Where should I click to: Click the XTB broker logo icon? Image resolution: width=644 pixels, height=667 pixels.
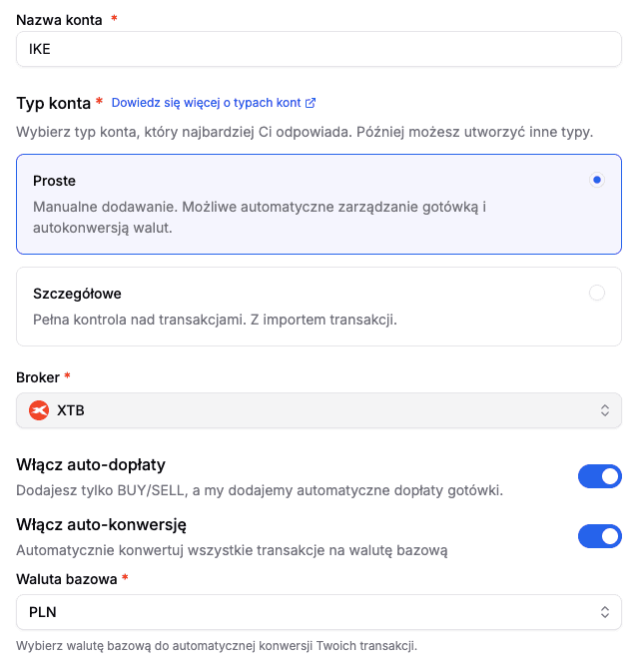[40, 410]
